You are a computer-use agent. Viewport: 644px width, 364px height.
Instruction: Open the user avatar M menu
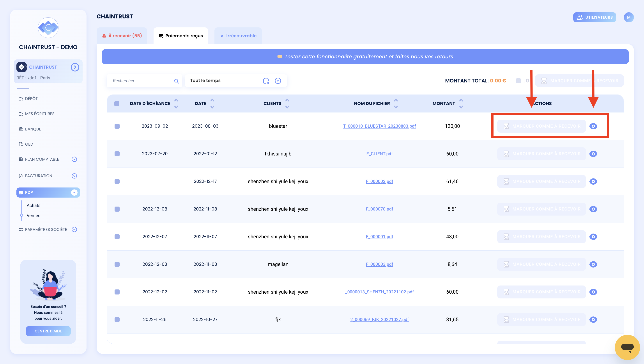pyautogui.click(x=628, y=17)
